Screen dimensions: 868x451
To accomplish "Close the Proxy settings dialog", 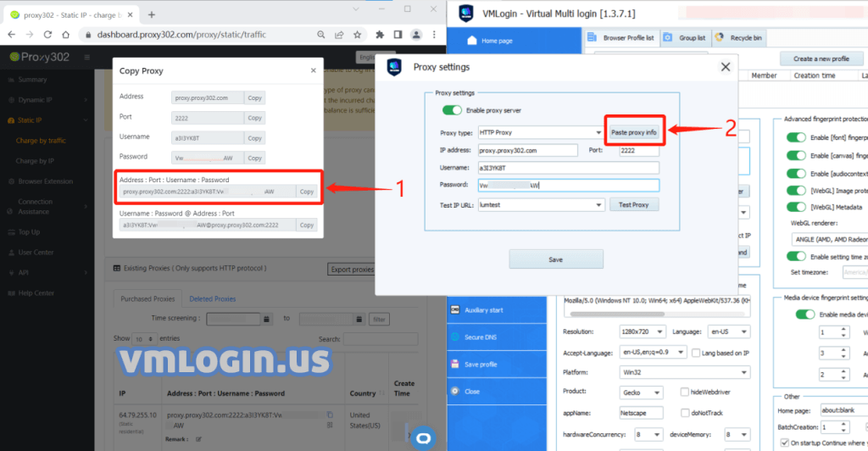I will tap(726, 67).
